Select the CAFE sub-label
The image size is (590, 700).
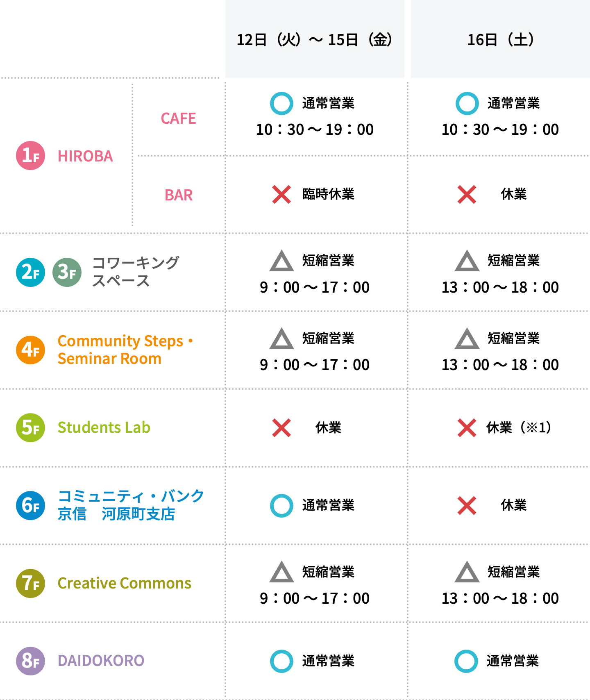click(178, 118)
